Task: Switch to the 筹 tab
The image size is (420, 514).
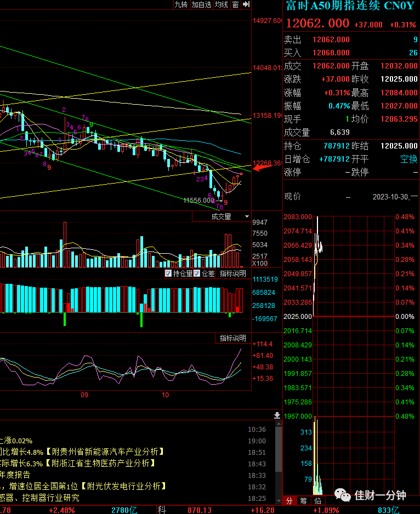Action: click(303, 500)
